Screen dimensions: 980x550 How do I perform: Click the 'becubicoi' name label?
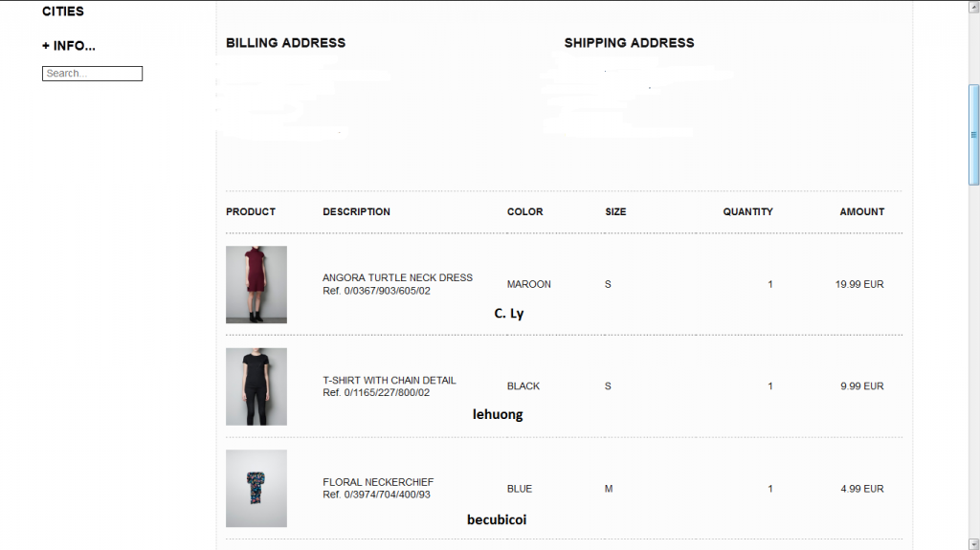496,520
